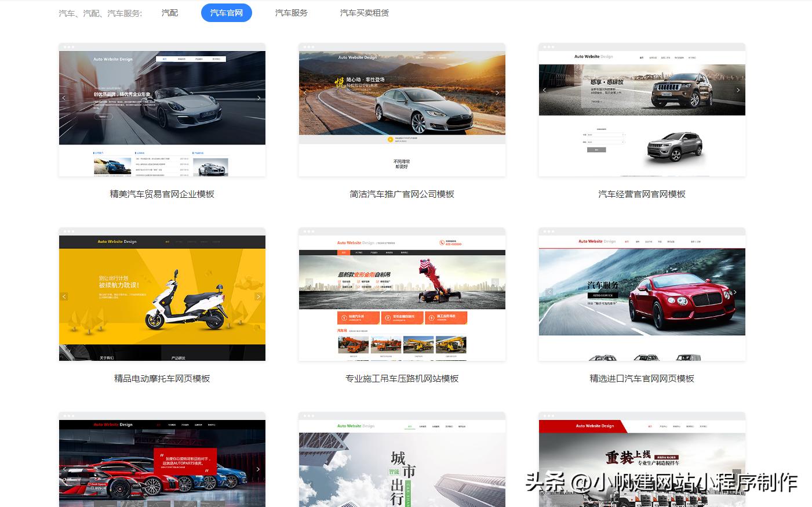Click next arrow on 专业施工吊车压路机网站模板 preview

[495, 284]
